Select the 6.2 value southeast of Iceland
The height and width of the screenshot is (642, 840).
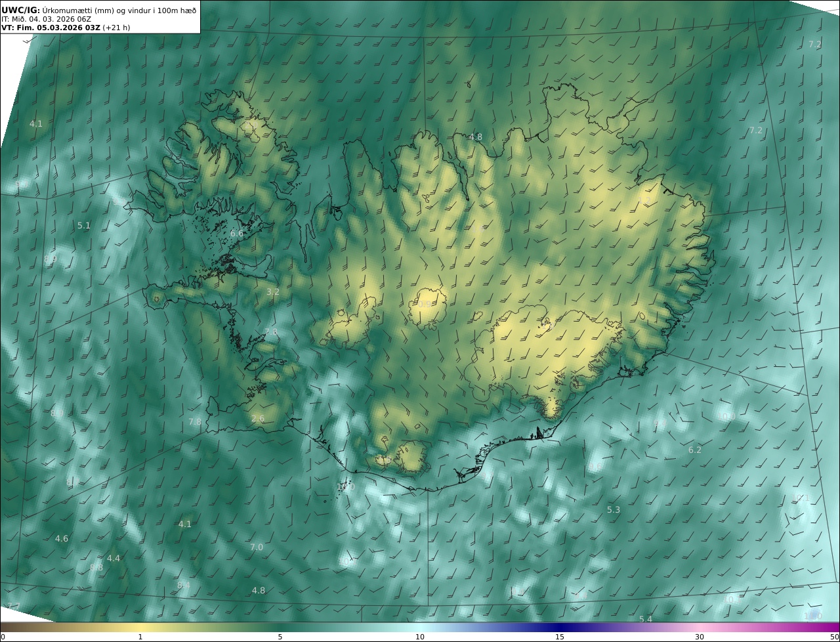[x=695, y=450]
